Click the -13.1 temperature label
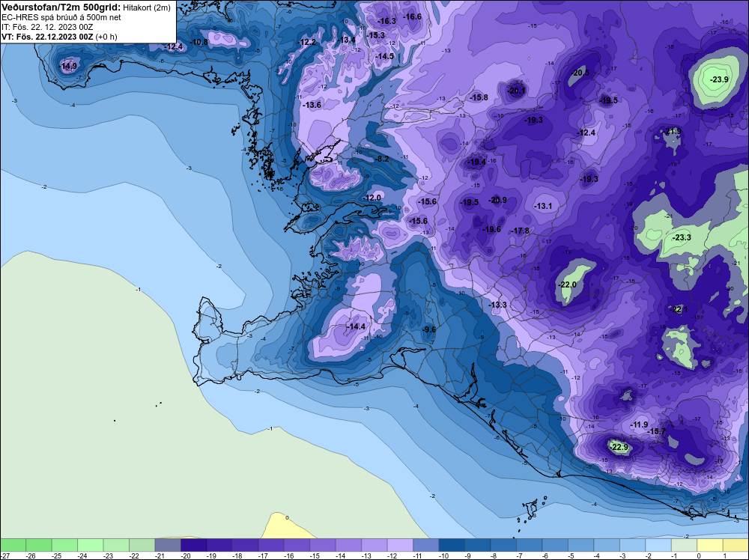749x560 pixels. pyautogui.click(x=542, y=206)
